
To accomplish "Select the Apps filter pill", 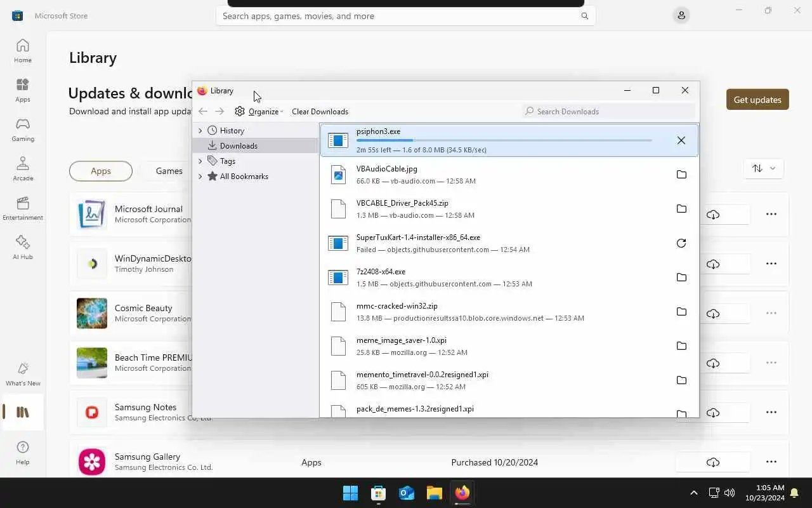I will coord(101,171).
